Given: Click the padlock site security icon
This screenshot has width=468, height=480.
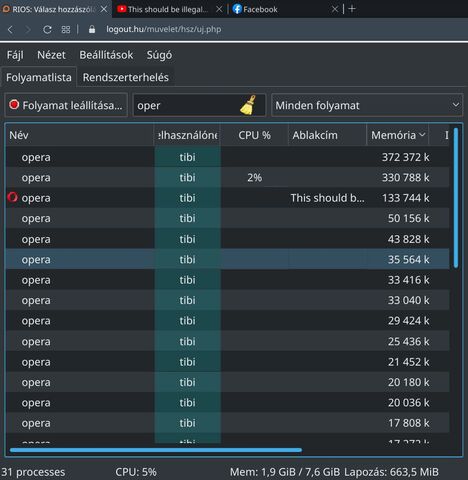Looking at the screenshot, I should [x=92, y=29].
